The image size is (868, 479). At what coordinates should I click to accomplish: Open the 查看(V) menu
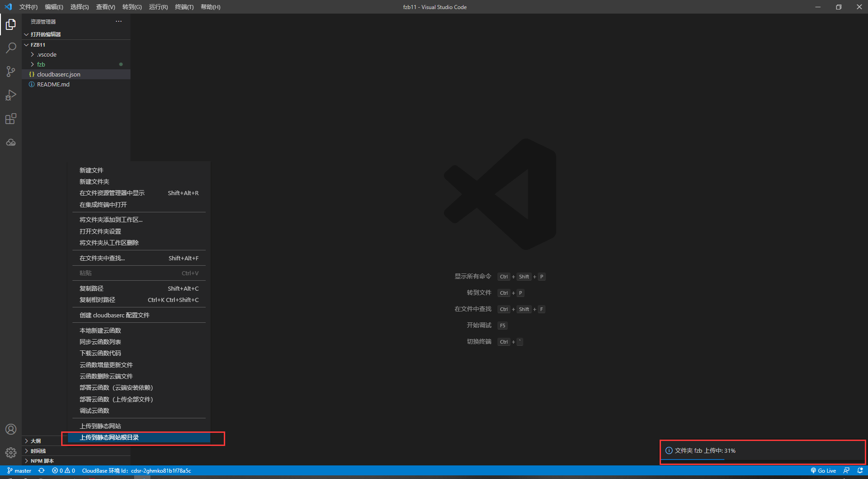[x=106, y=7]
